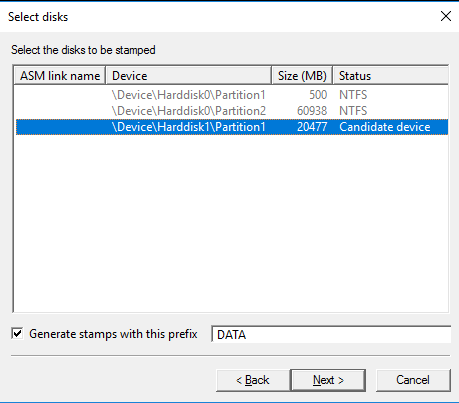Proceed with the Next button
The image size is (459, 403).
coord(328,380)
